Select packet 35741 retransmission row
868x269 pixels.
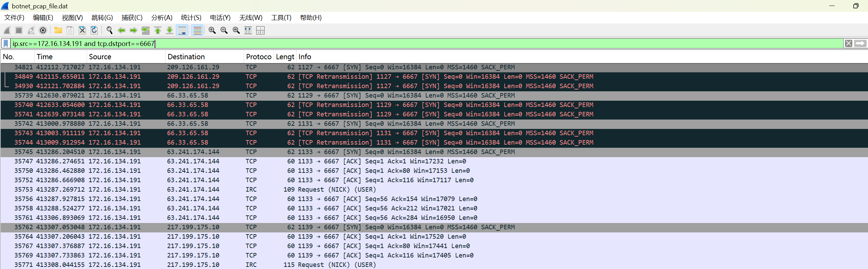coord(434,114)
